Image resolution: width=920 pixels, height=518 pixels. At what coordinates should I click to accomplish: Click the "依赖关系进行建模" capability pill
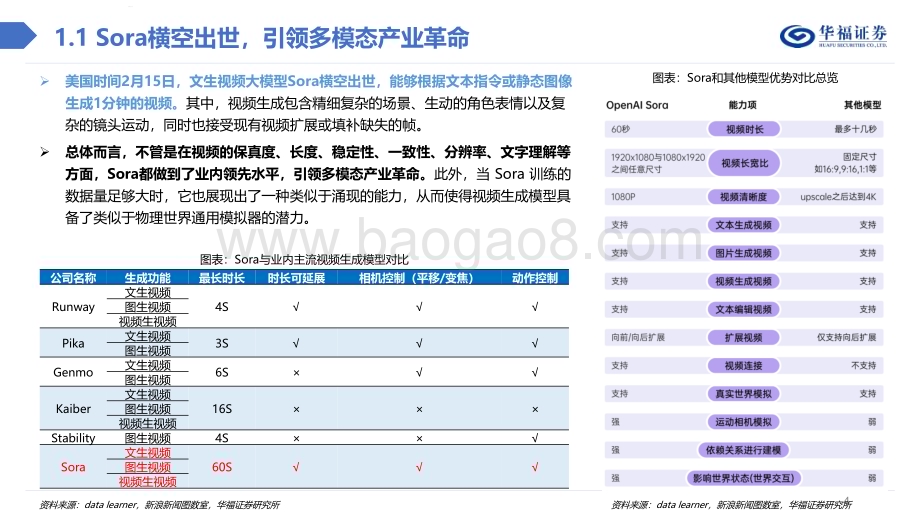tap(744, 451)
